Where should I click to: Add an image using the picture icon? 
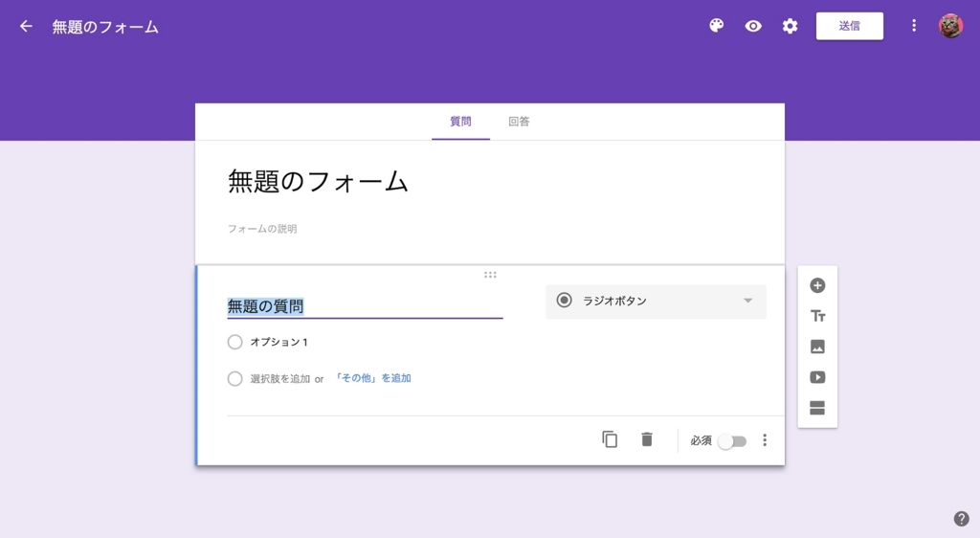coord(817,347)
